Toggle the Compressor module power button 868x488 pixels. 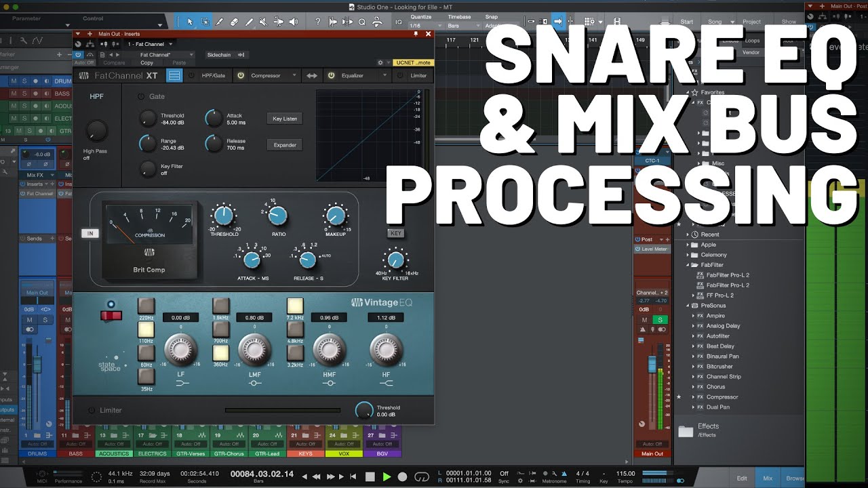(x=241, y=75)
